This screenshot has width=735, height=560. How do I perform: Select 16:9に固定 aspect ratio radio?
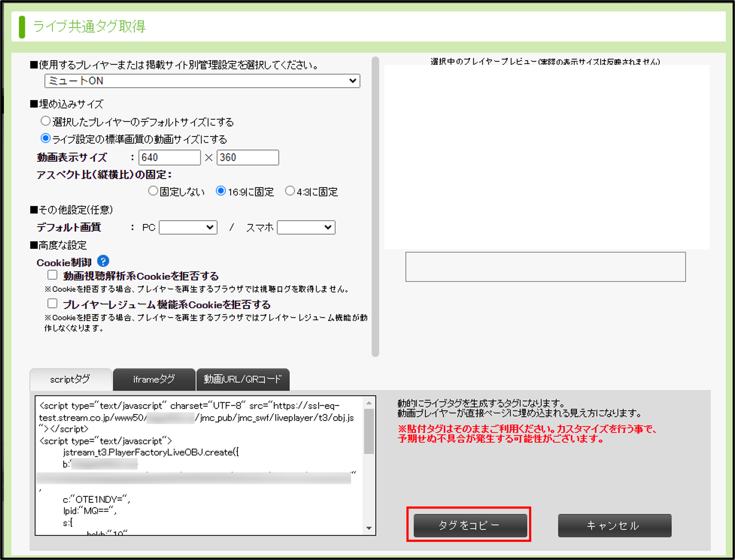pos(220,191)
